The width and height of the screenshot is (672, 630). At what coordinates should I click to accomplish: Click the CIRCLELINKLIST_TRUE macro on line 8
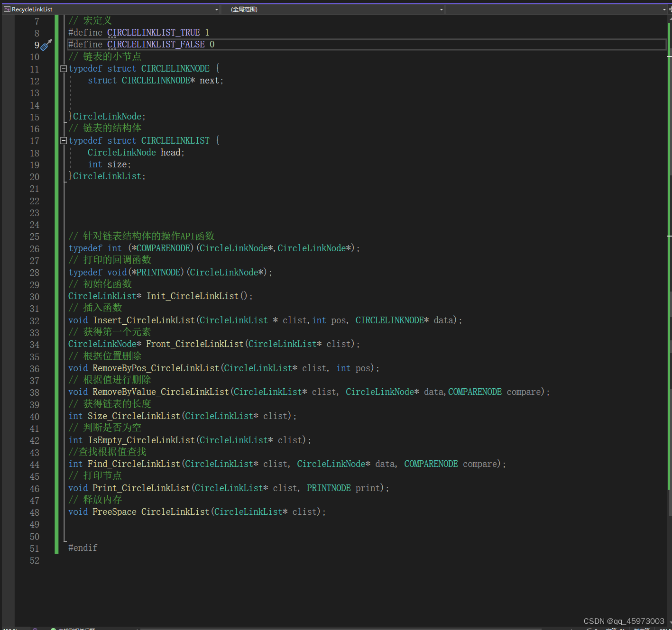tap(153, 33)
